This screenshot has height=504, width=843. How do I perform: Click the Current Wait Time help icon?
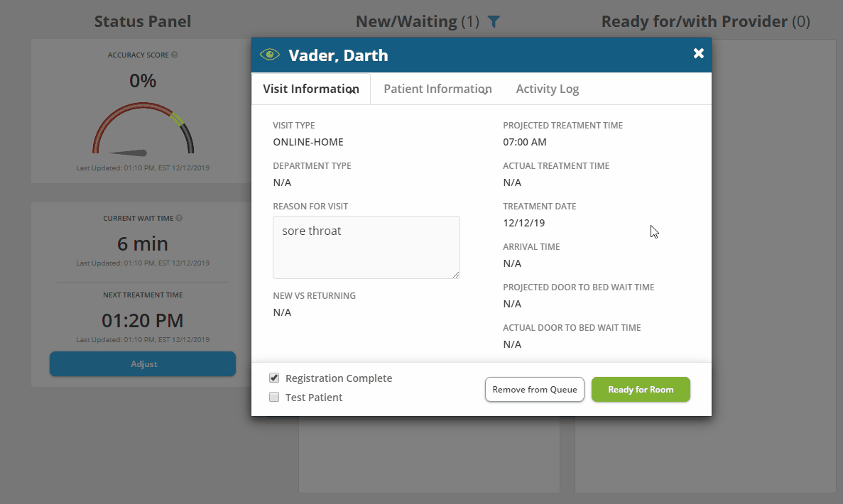(x=179, y=219)
